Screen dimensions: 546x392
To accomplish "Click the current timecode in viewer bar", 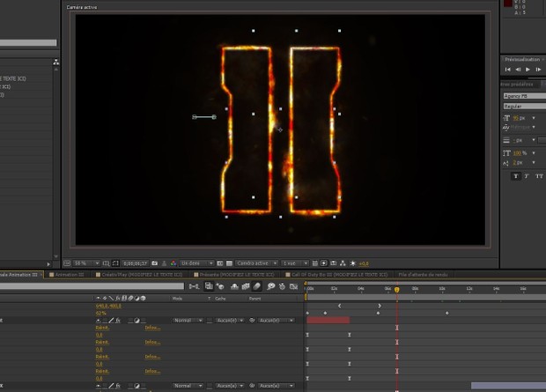I will pyautogui.click(x=136, y=263).
